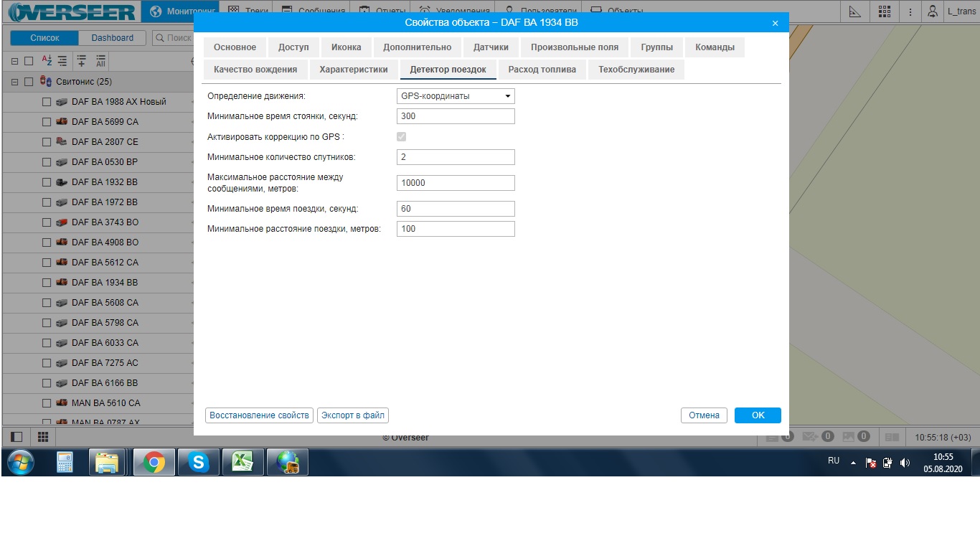Open the three-dot more options menu
Image resolution: width=980 pixels, height=551 pixels.
coord(910,11)
